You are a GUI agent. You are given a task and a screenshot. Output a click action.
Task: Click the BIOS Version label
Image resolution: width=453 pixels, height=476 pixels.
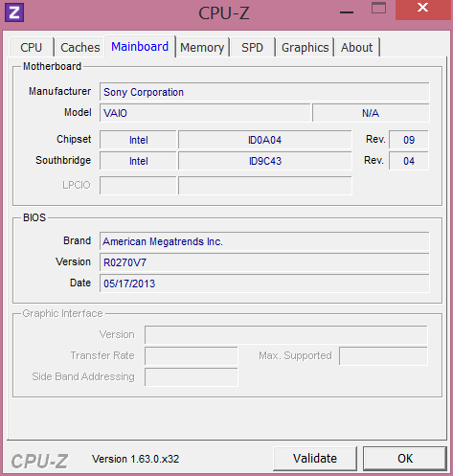pos(73,261)
